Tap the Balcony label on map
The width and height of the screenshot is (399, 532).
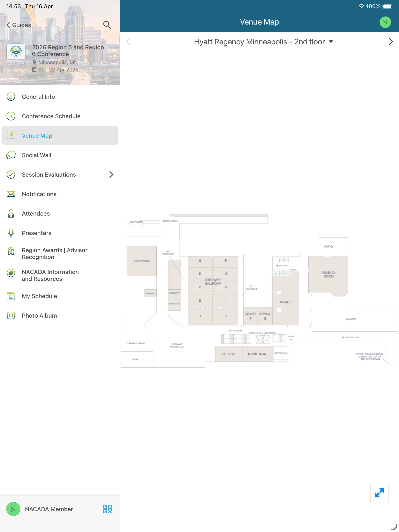pyautogui.click(x=351, y=319)
